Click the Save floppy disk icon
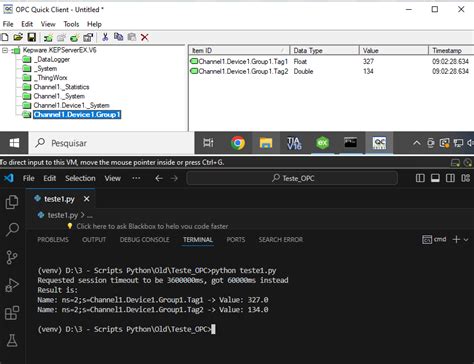The width and height of the screenshot is (474, 364). point(32,37)
